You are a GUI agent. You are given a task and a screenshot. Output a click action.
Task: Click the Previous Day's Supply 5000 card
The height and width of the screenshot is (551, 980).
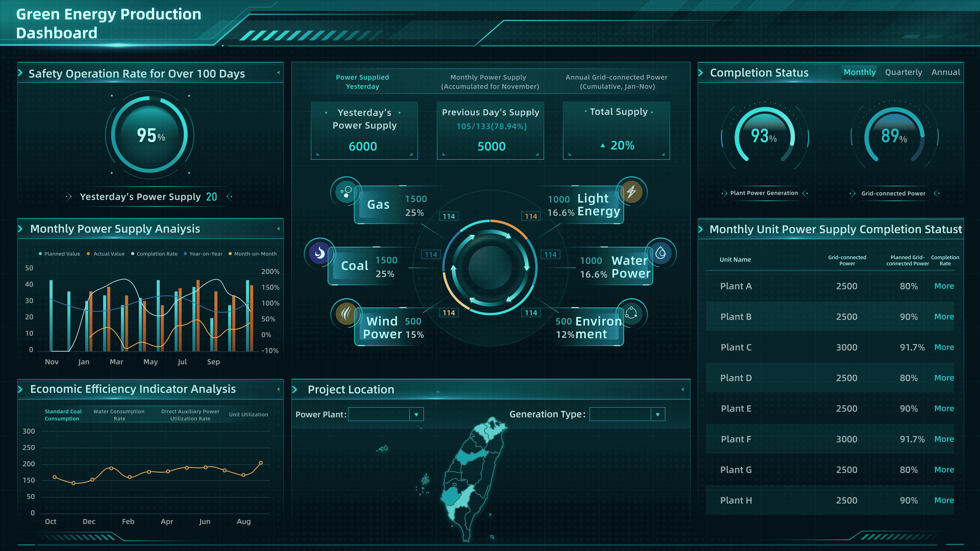(x=490, y=130)
